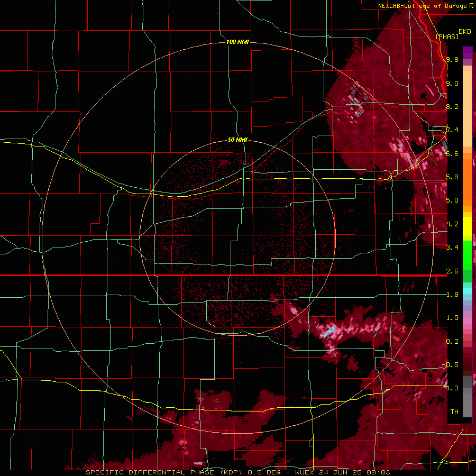Click the 8.2 color scale value
This screenshot has width=476, height=476.
pyautogui.click(x=452, y=106)
